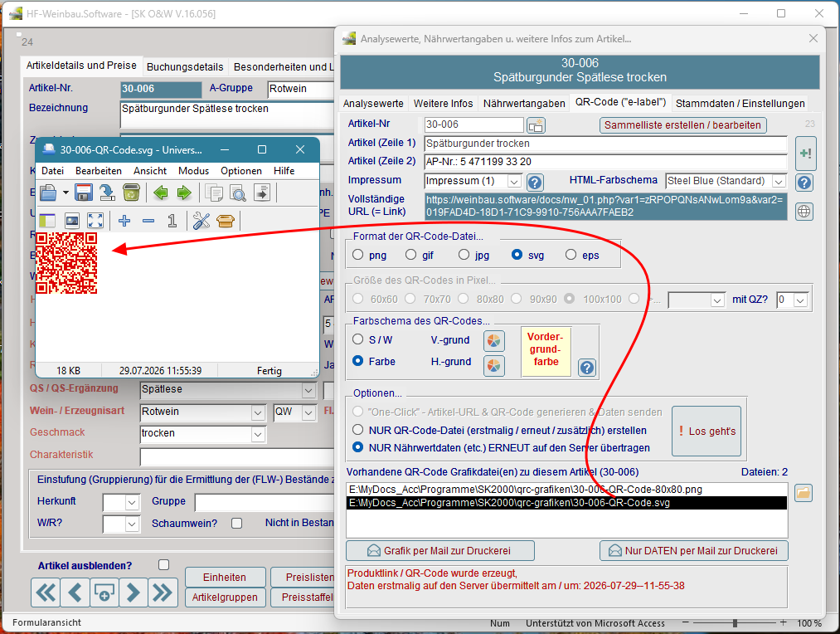Open folder icon next to QR-Code file list
The height and width of the screenshot is (634, 840).
[x=803, y=493]
